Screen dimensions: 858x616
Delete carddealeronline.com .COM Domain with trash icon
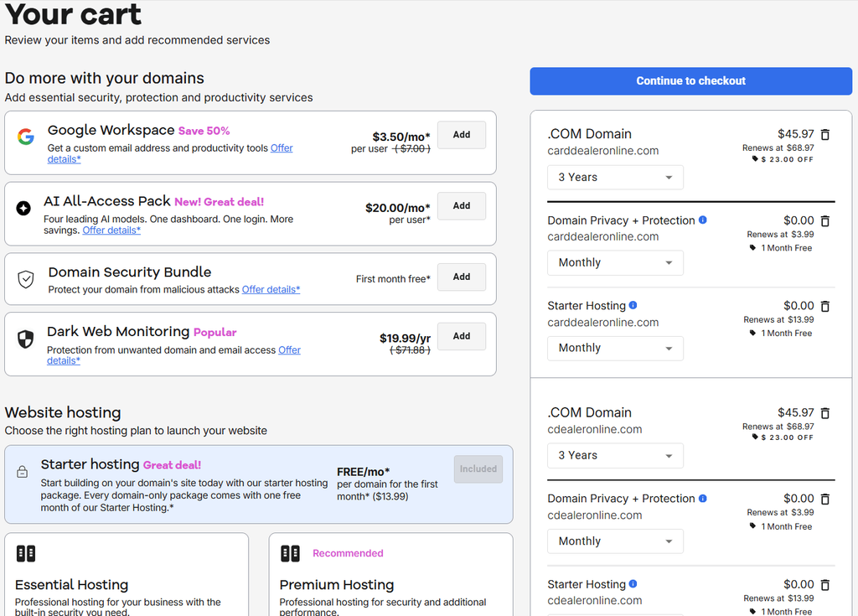click(x=825, y=134)
